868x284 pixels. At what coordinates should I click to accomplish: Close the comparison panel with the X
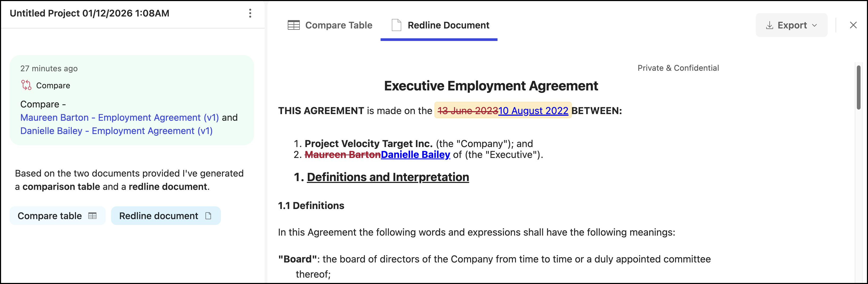click(853, 25)
